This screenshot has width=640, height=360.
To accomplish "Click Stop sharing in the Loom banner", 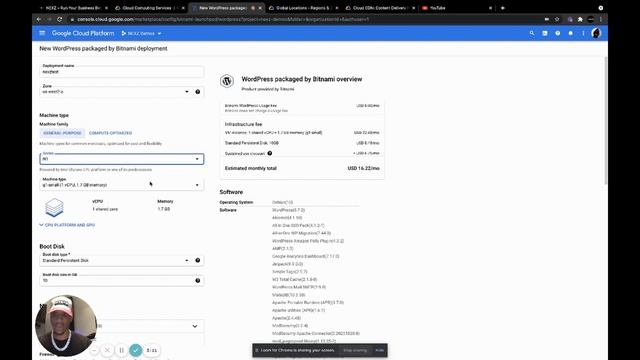I will 355,350.
